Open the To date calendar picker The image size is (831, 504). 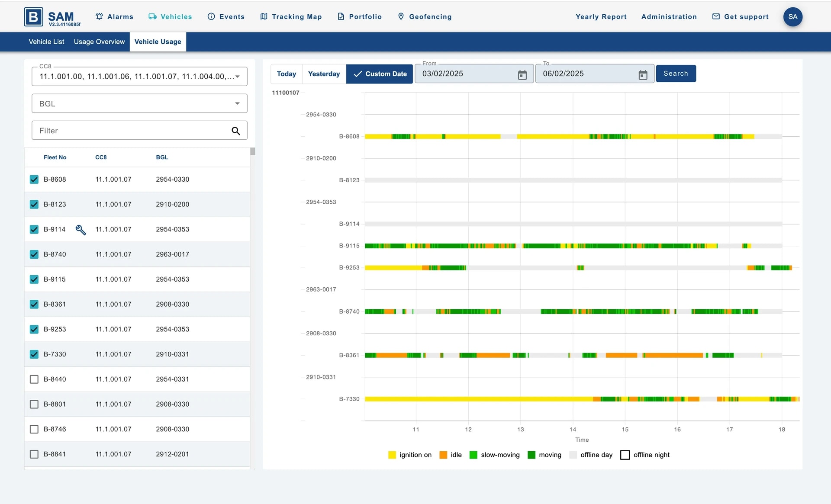pos(643,75)
